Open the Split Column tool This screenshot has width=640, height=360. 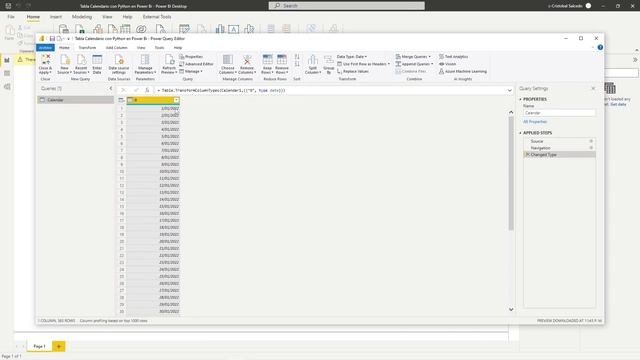pyautogui.click(x=313, y=64)
